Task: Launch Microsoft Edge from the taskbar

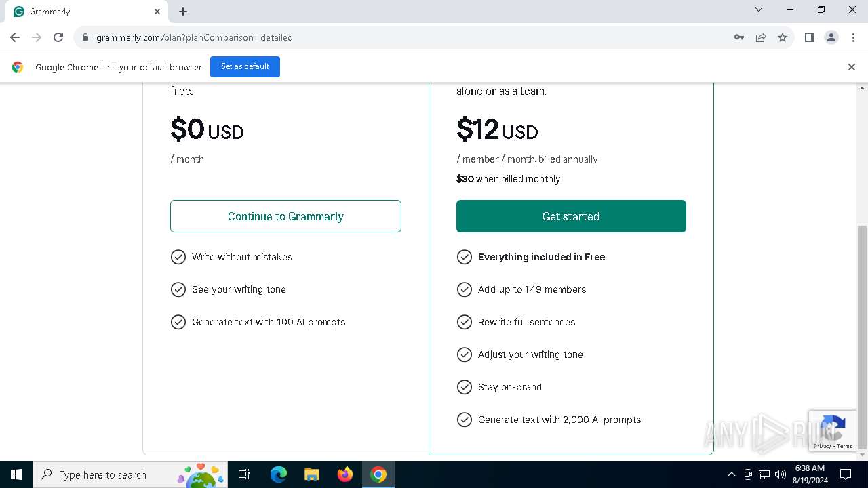Action: [x=279, y=474]
